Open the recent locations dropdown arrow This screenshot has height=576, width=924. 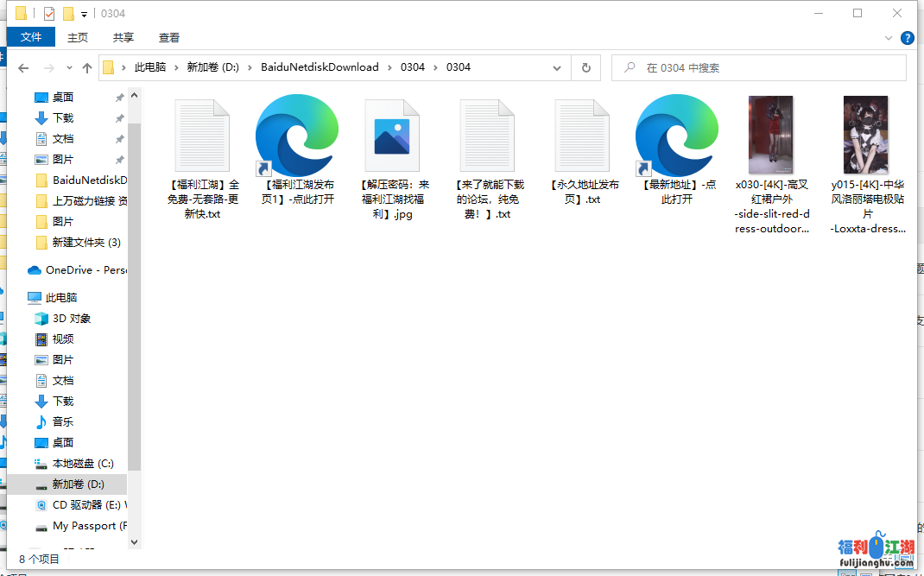pyautogui.click(x=67, y=68)
